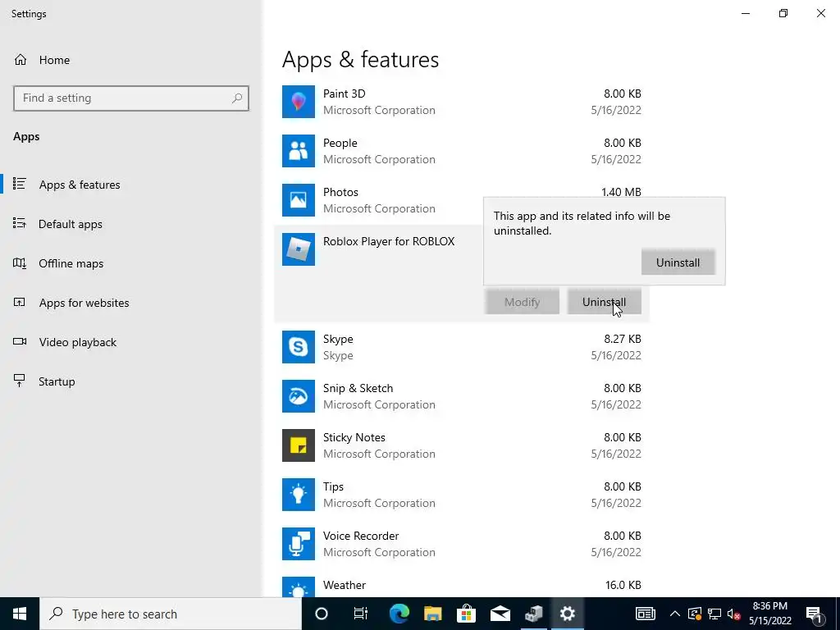Select the Weather app entry name
Screen dimensions: 840x630
click(344, 585)
